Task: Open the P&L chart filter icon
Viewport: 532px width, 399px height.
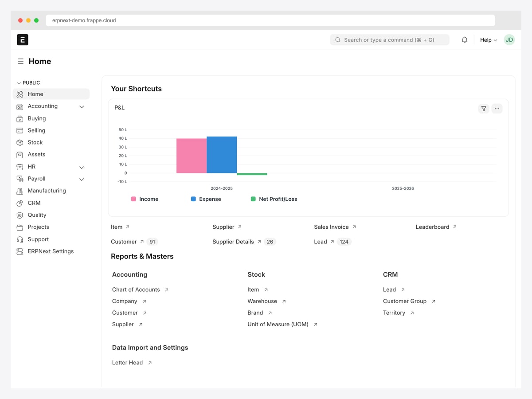Action: pyautogui.click(x=484, y=109)
